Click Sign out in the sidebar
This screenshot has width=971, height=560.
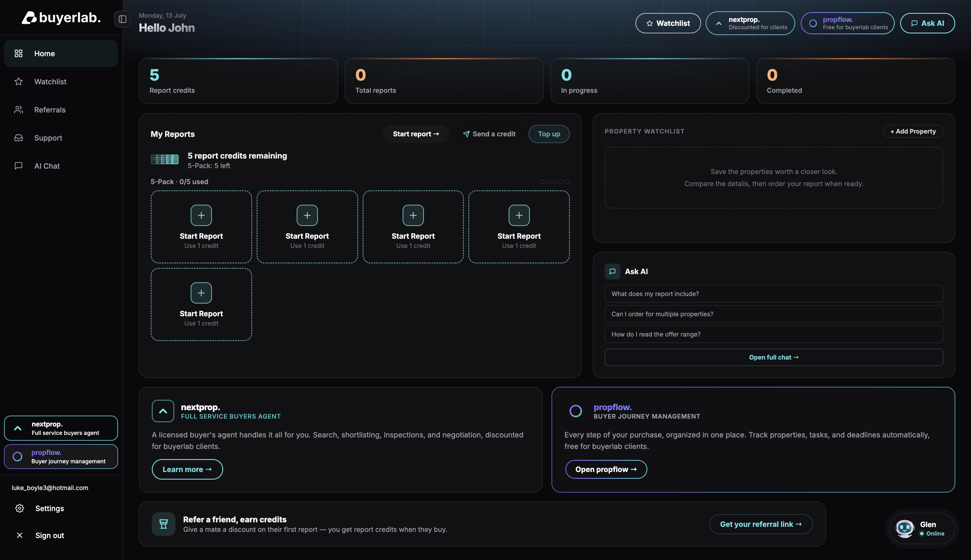(x=61, y=535)
